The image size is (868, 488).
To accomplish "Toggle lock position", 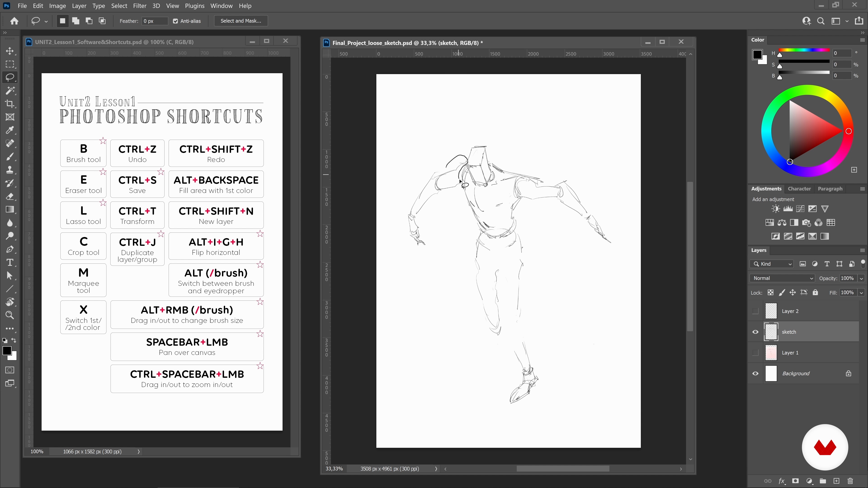I will pyautogui.click(x=793, y=292).
